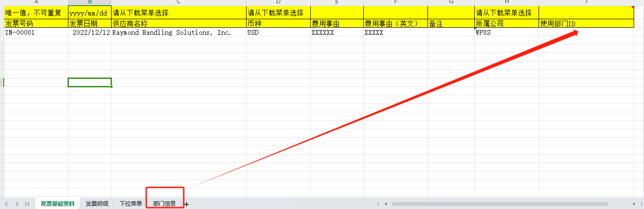Select the 所属公司 header cell
This screenshot has width=644, height=209.
[x=507, y=23]
